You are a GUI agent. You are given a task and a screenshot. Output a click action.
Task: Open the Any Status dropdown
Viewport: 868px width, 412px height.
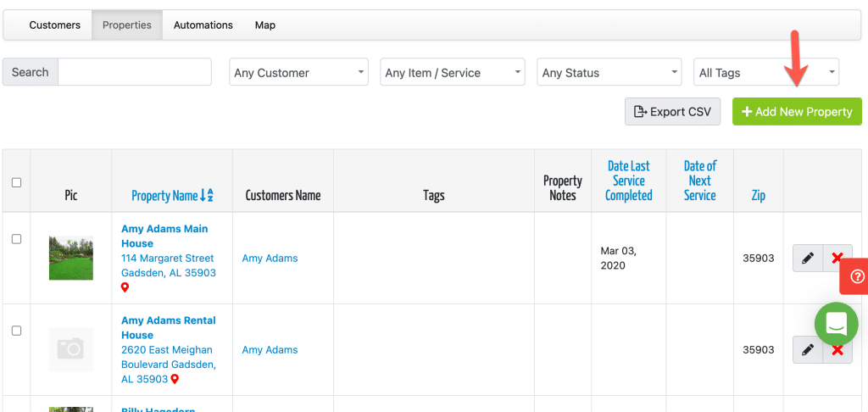click(609, 73)
